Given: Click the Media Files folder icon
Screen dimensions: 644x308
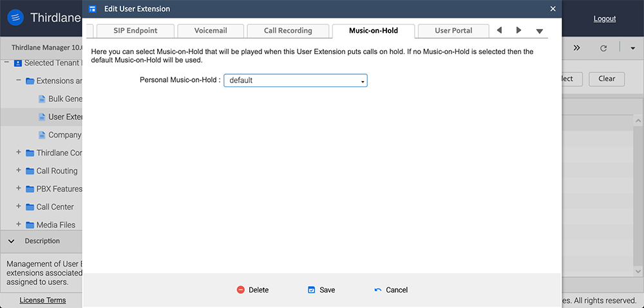Looking at the screenshot, I should point(30,226).
